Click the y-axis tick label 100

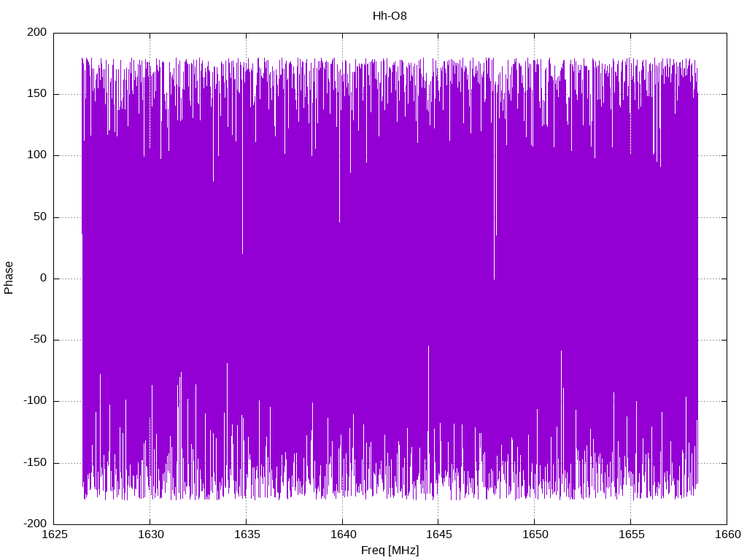37,155
